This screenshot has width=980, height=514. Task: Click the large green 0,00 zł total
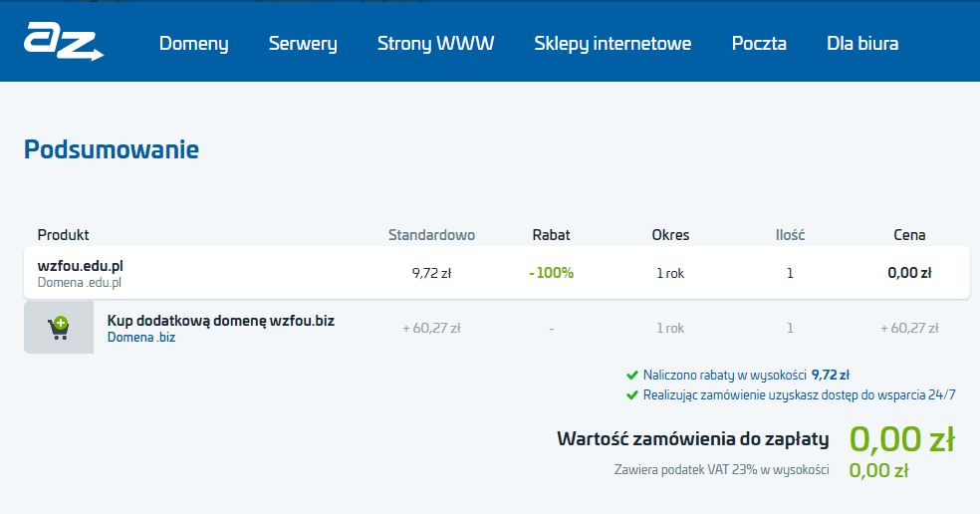(x=902, y=439)
